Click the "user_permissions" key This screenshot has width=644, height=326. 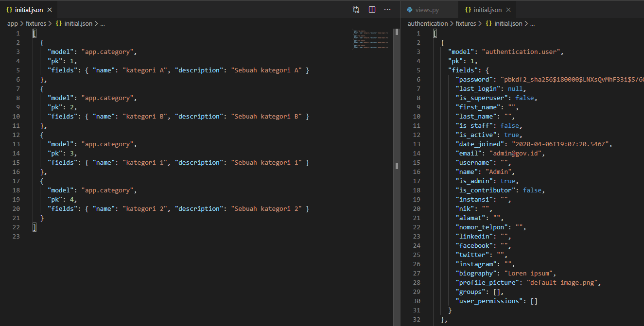coord(489,301)
